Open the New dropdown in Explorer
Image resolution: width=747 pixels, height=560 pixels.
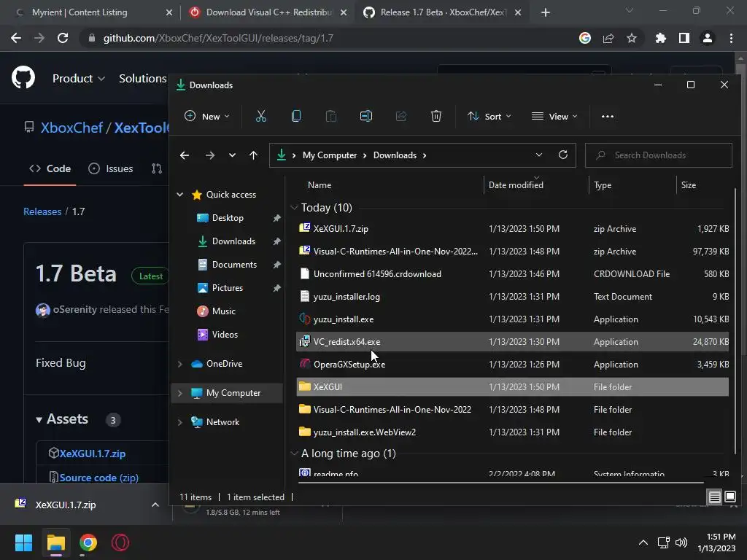[207, 116]
